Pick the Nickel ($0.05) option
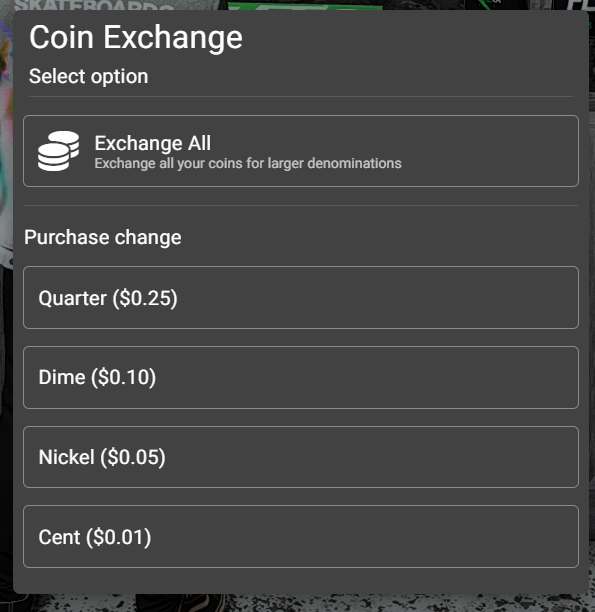Screen dimensions: 595x612 pyautogui.click(x=301, y=457)
